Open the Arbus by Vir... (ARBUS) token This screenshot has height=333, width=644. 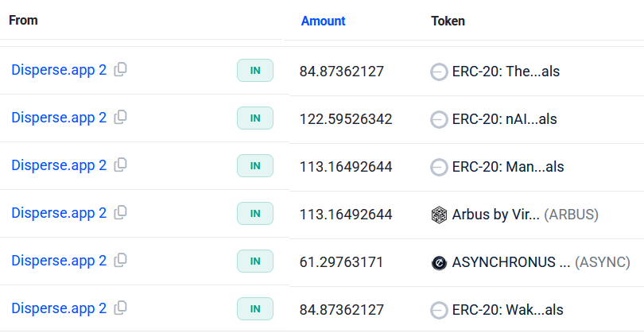(x=525, y=215)
